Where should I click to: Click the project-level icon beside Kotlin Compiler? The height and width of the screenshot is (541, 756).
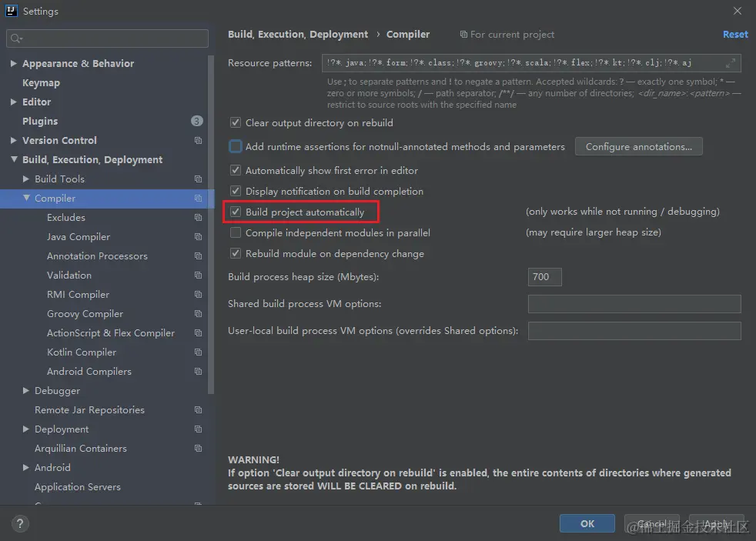coord(198,352)
